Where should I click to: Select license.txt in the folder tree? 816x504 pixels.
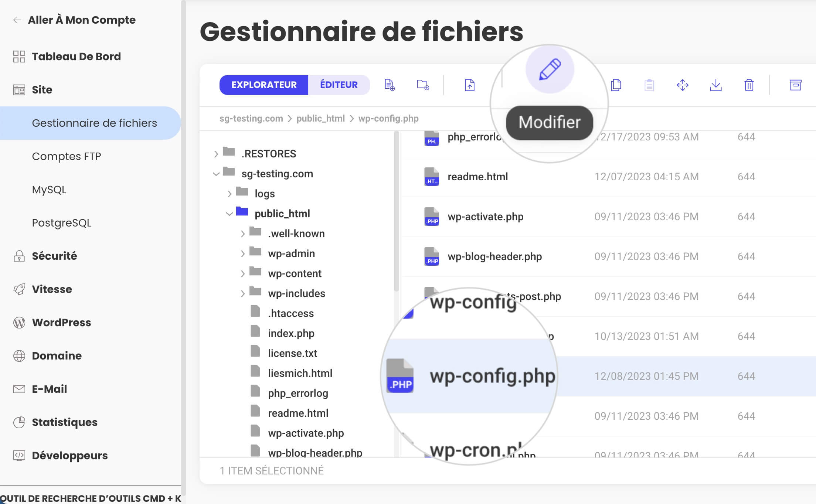(292, 354)
